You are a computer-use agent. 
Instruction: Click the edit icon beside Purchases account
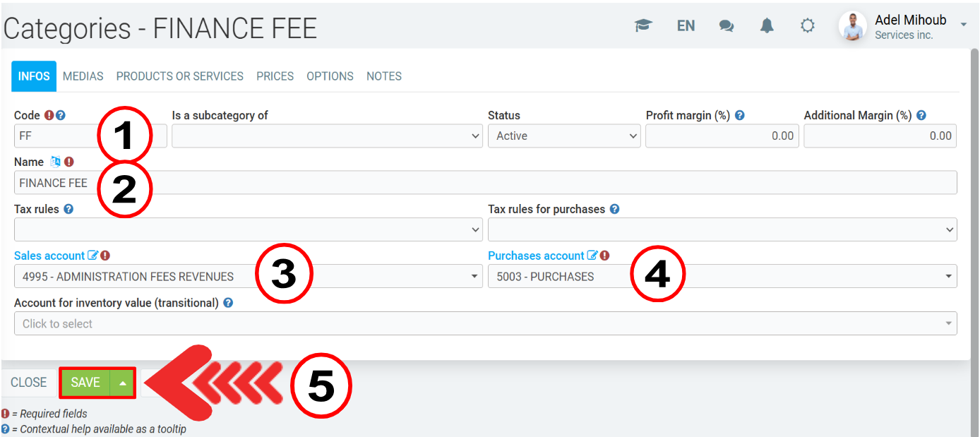click(592, 256)
